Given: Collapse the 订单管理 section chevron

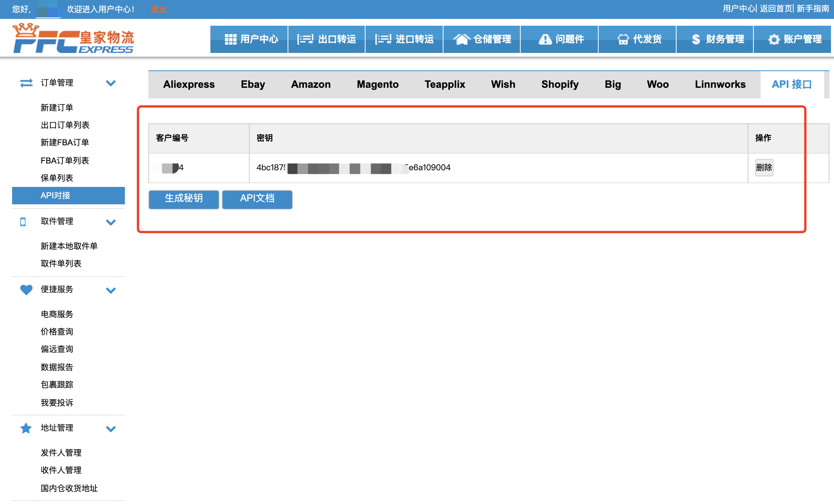Looking at the screenshot, I should pos(111,83).
